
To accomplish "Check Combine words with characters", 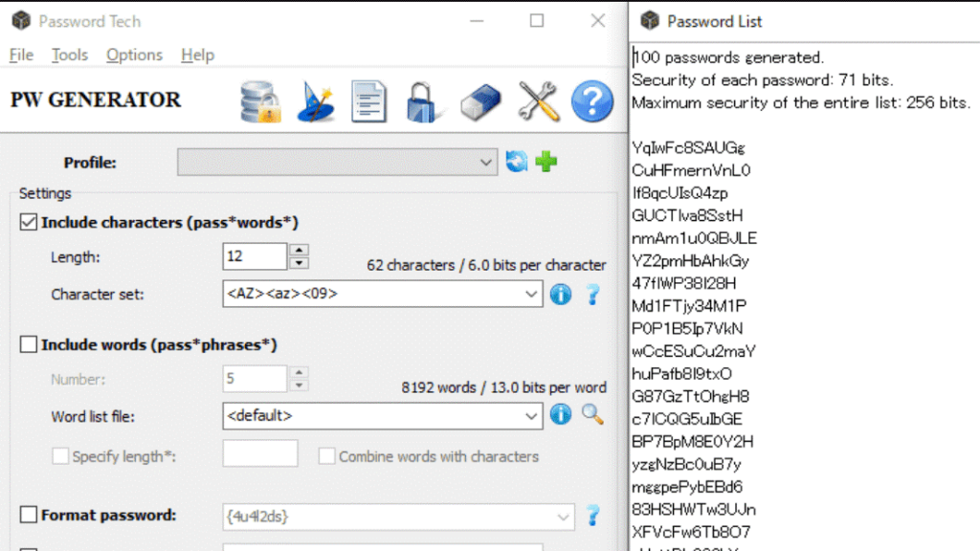I will pos(326,456).
